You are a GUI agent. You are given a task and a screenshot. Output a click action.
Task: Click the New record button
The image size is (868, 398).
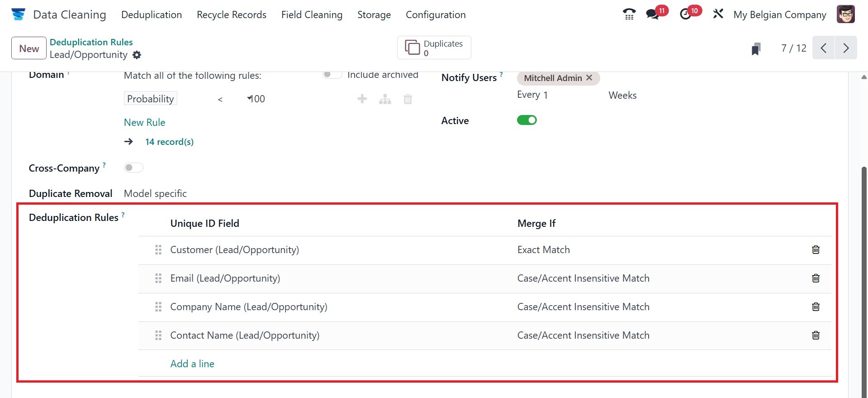point(29,48)
